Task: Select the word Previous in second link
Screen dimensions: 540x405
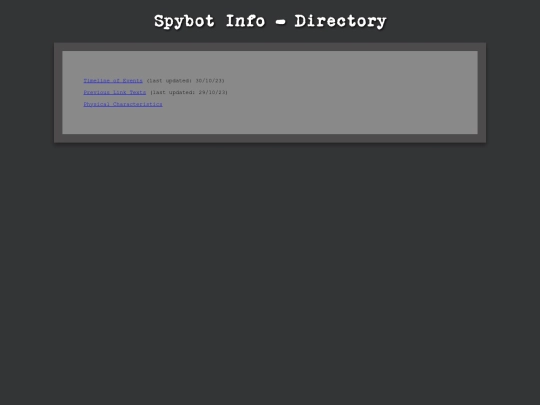Action: (97, 92)
